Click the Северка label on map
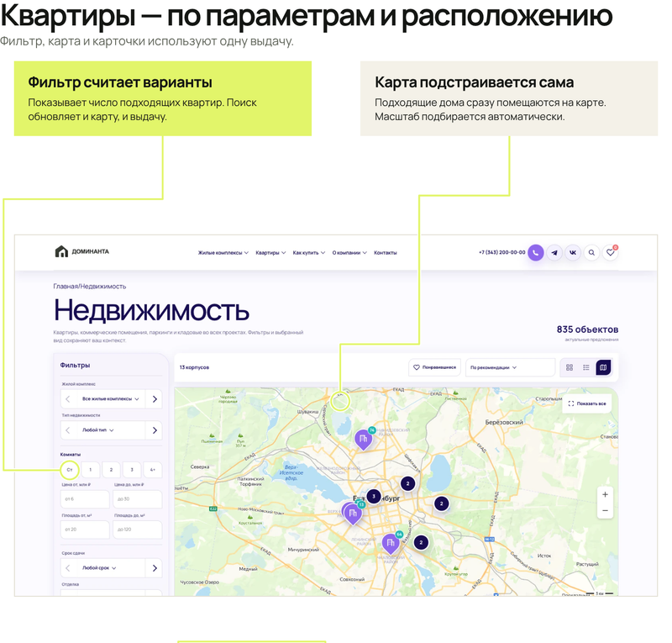The width and height of the screenshot is (672, 643). [x=200, y=467]
